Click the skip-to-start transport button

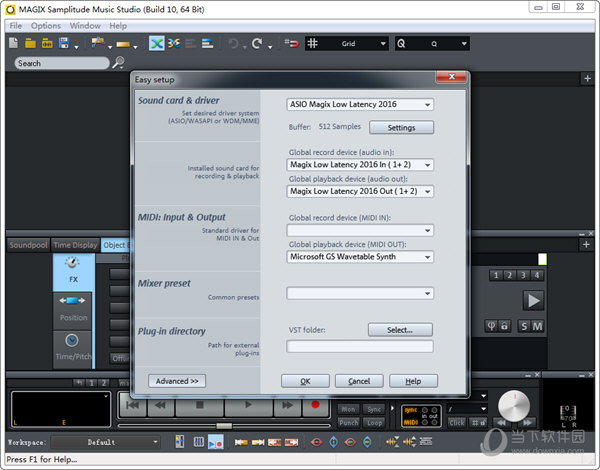(133, 405)
